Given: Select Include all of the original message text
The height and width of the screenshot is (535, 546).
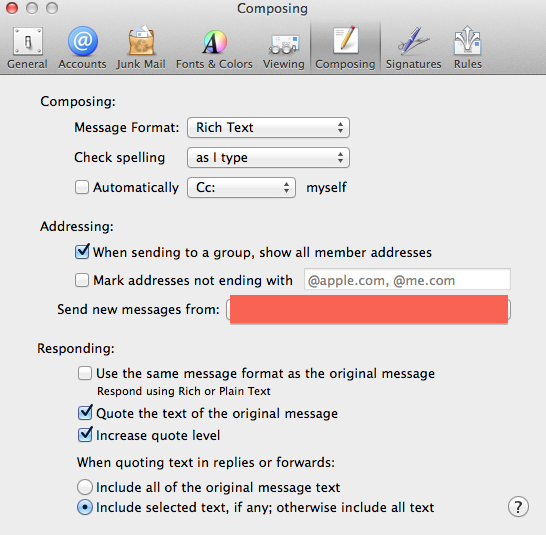Looking at the screenshot, I should point(85,487).
